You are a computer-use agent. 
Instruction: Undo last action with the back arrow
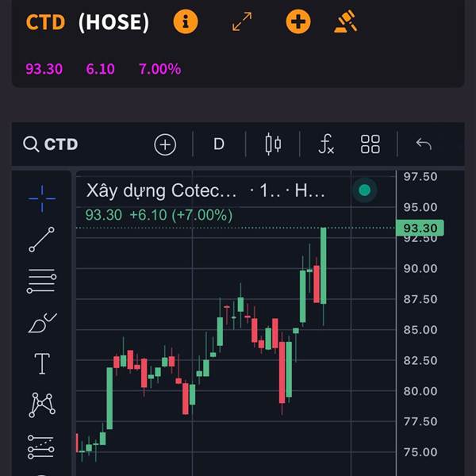click(424, 144)
